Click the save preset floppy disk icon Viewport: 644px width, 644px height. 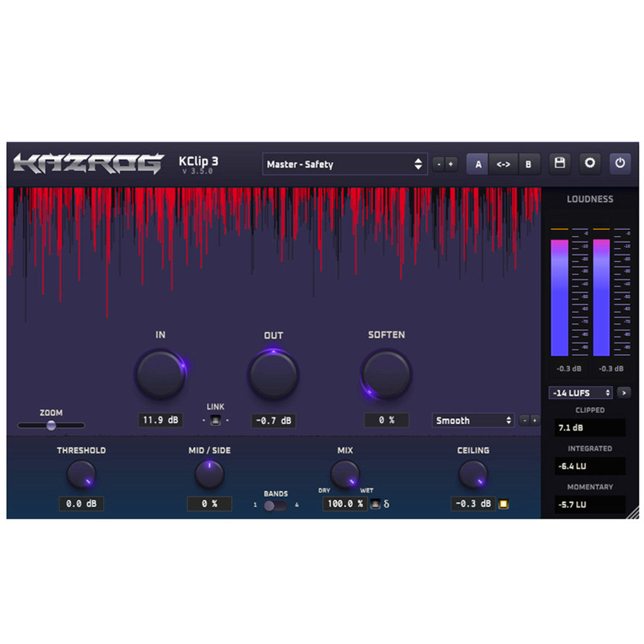[x=559, y=164]
